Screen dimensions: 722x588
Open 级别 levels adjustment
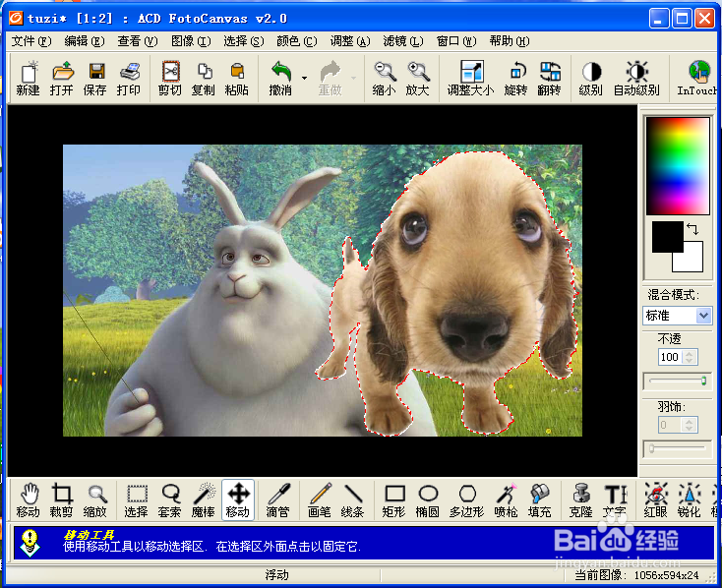point(591,78)
